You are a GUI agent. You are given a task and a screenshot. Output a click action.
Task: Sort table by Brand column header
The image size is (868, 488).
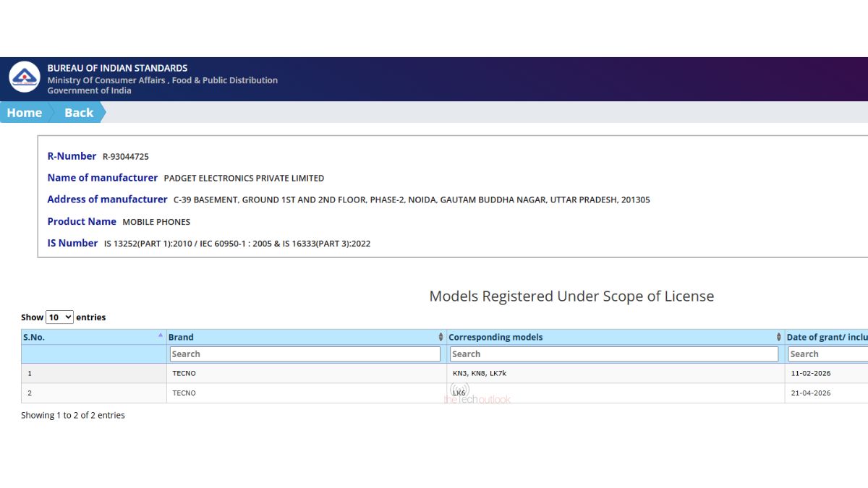point(307,337)
